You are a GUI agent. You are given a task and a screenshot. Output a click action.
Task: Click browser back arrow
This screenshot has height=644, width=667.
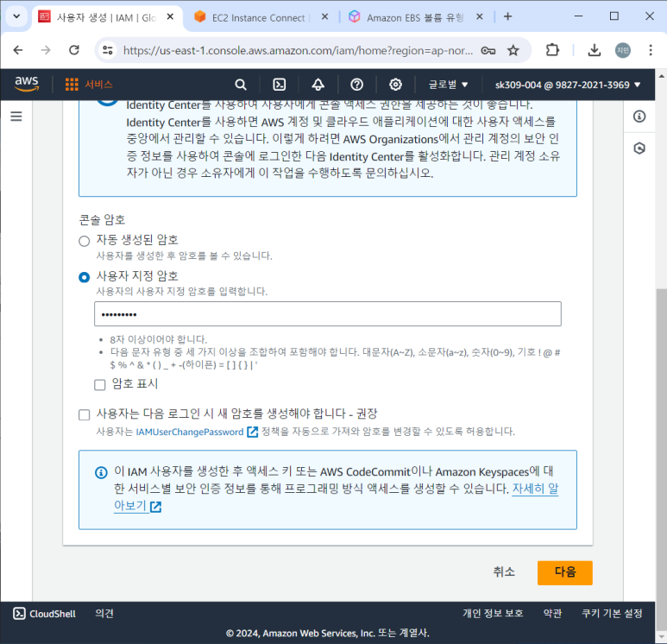(x=18, y=50)
